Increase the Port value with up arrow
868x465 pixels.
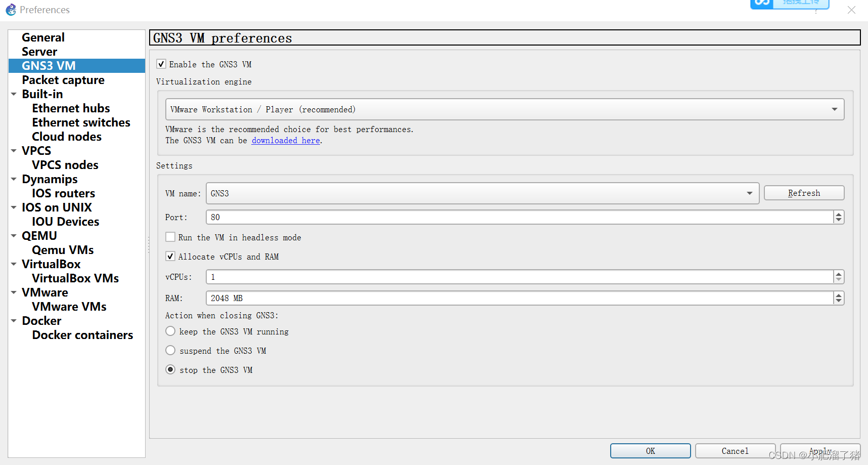[839, 214]
